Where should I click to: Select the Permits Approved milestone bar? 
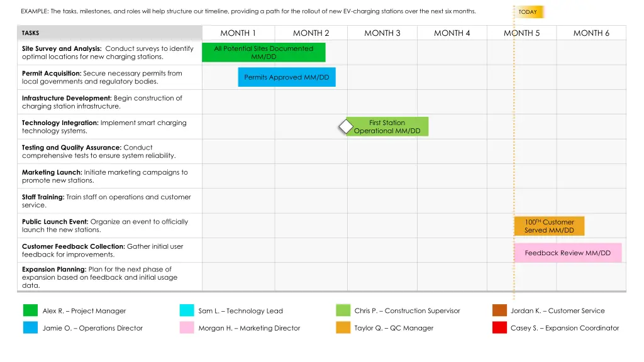tap(287, 77)
